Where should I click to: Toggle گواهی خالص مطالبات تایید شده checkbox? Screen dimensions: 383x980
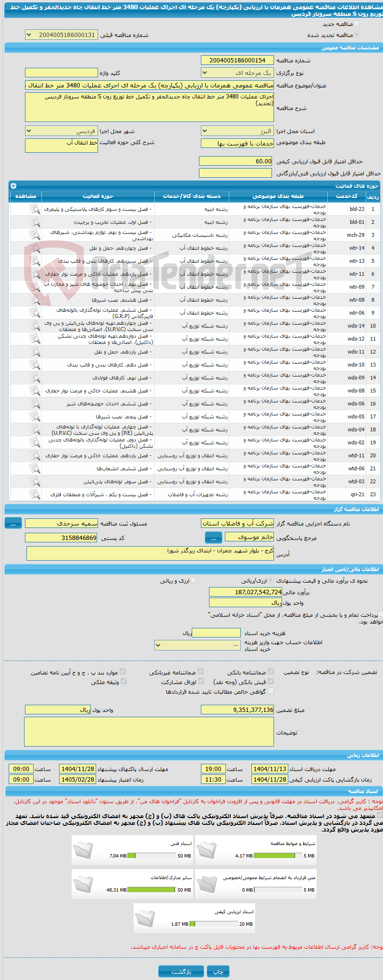point(271,691)
